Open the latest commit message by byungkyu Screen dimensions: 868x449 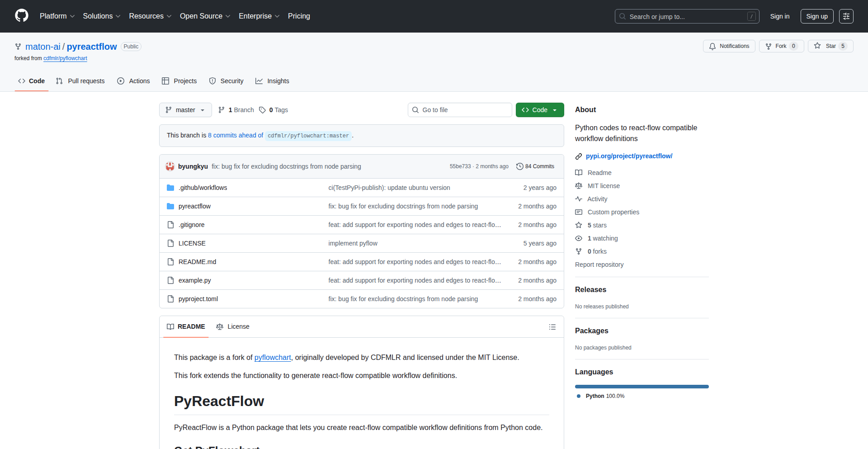(286, 166)
